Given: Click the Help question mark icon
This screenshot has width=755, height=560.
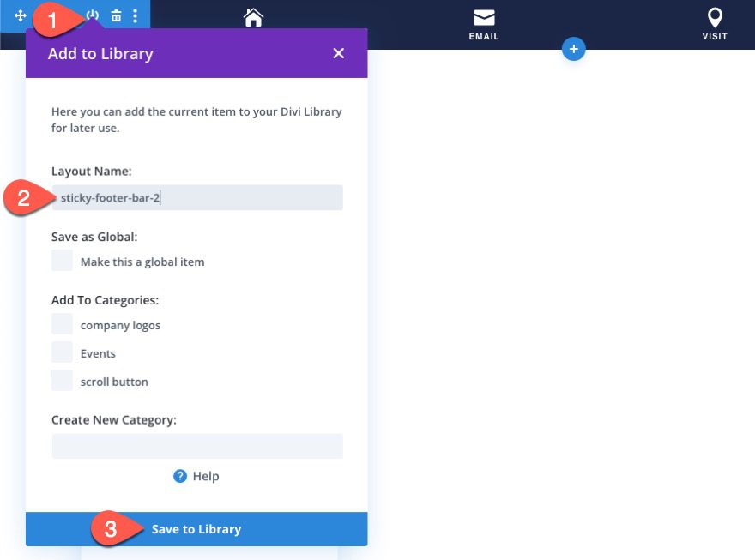Looking at the screenshot, I should 178,476.
